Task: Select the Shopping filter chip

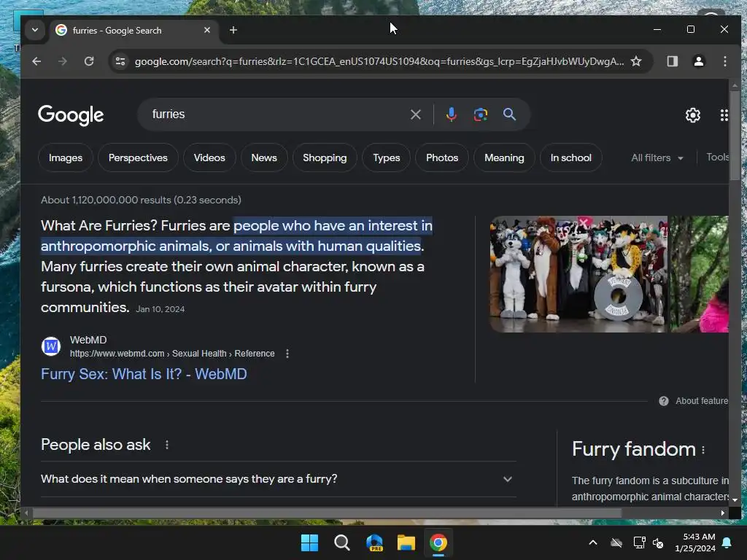Action: [x=325, y=157]
